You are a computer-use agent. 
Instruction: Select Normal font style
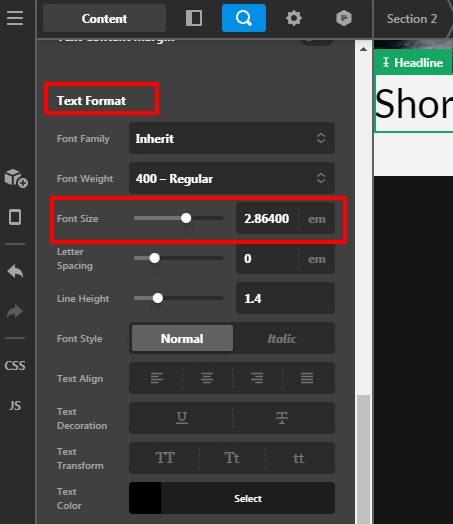click(x=182, y=338)
